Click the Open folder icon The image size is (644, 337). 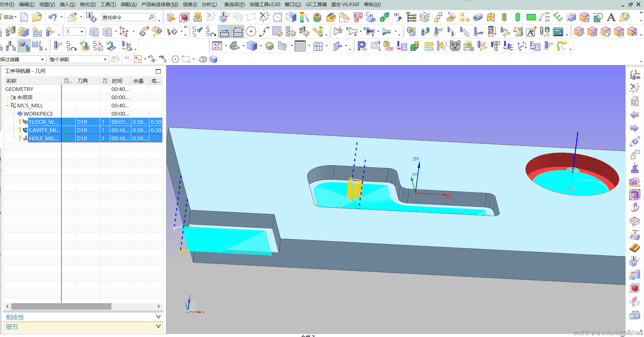click(37, 17)
